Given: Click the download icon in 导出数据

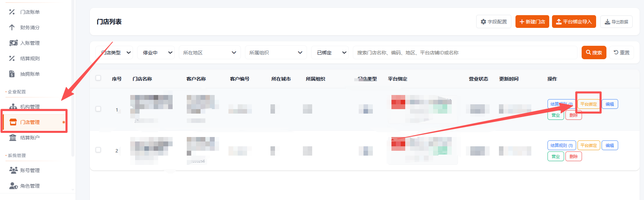Looking at the screenshot, I should click(x=607, y=22).
